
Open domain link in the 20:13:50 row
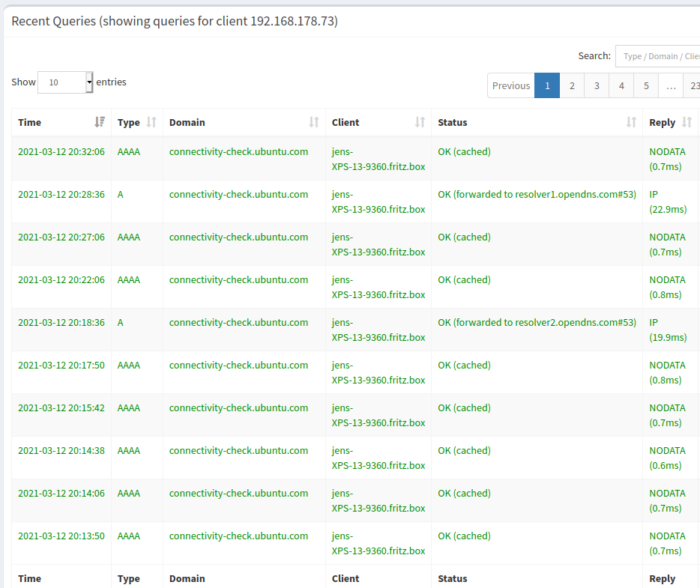pyautogui.click(x=238, y=536)
